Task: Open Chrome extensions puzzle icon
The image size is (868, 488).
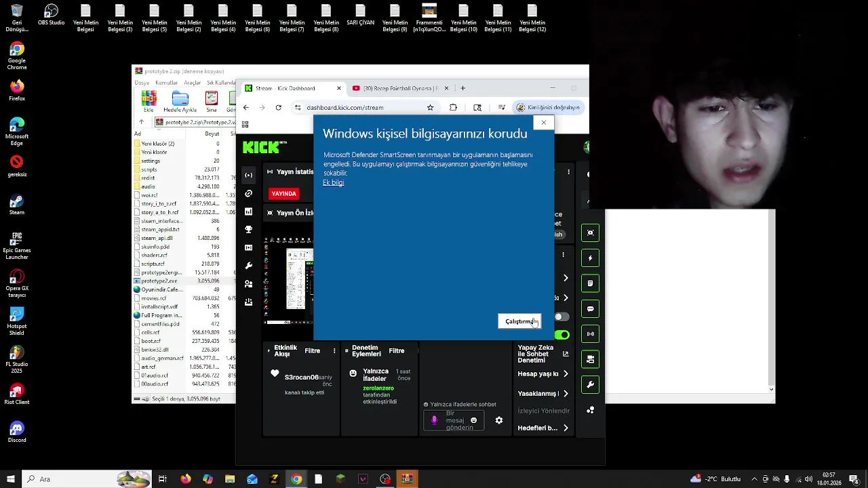Action: [x=453, y=107]
